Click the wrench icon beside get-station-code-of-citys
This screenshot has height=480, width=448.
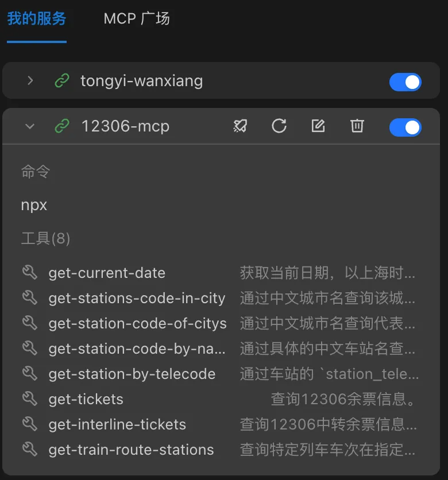30,323
